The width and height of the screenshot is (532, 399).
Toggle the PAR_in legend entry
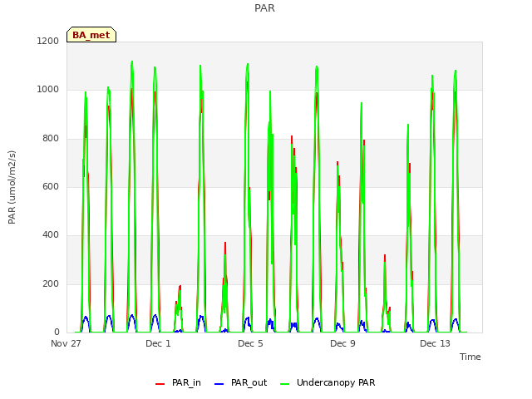178,382
